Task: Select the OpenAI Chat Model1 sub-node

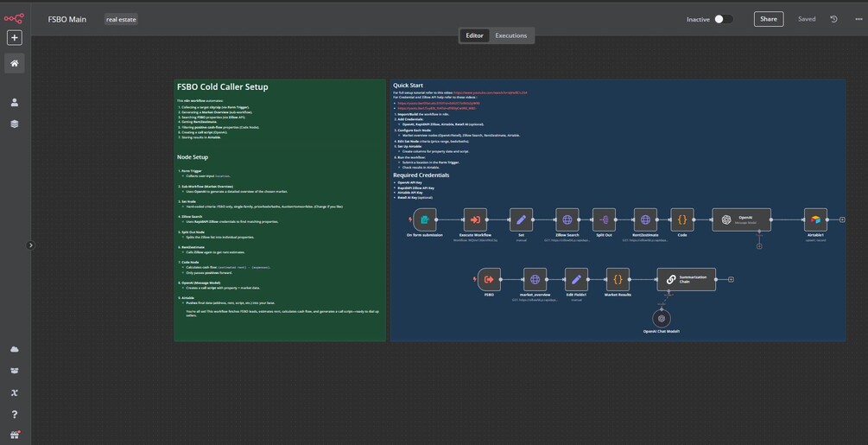Action: pos(662,319)
